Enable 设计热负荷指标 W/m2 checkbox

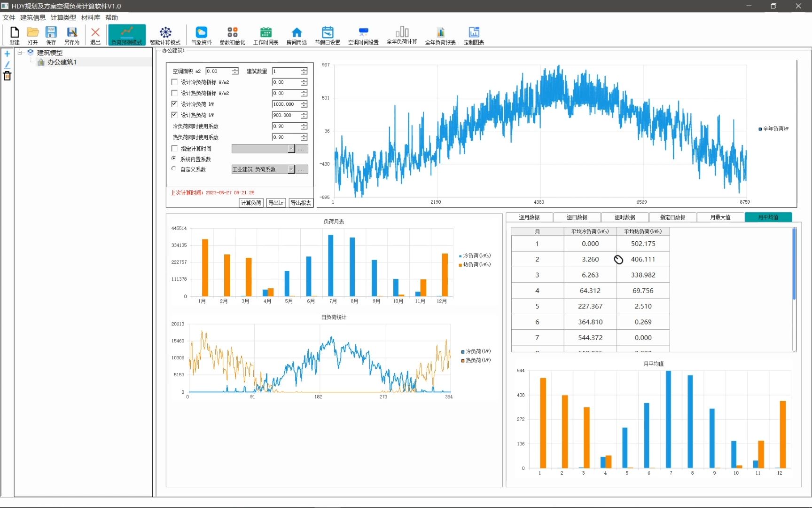pos(174,93)
